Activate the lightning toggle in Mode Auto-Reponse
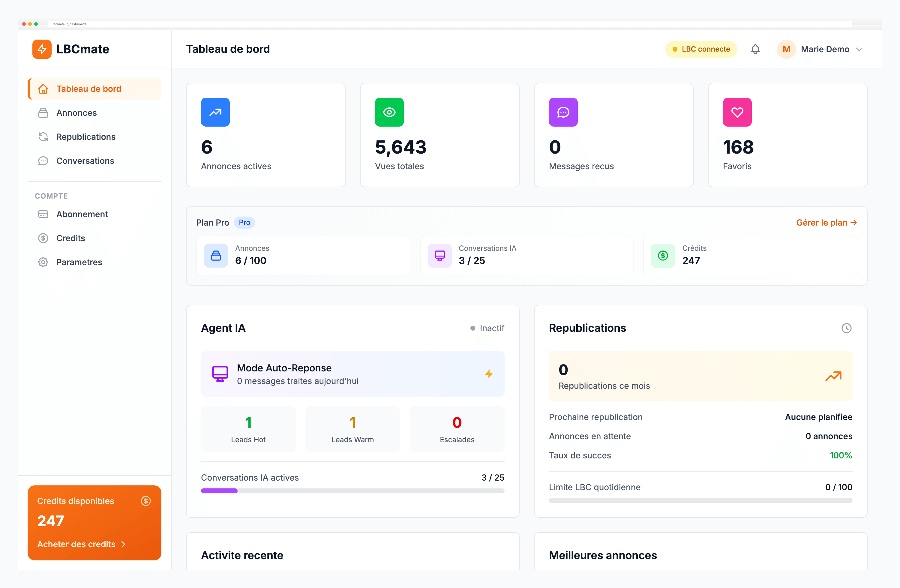Screen dimensions: 900x588 pyautogui.click(x=489, y=374)
